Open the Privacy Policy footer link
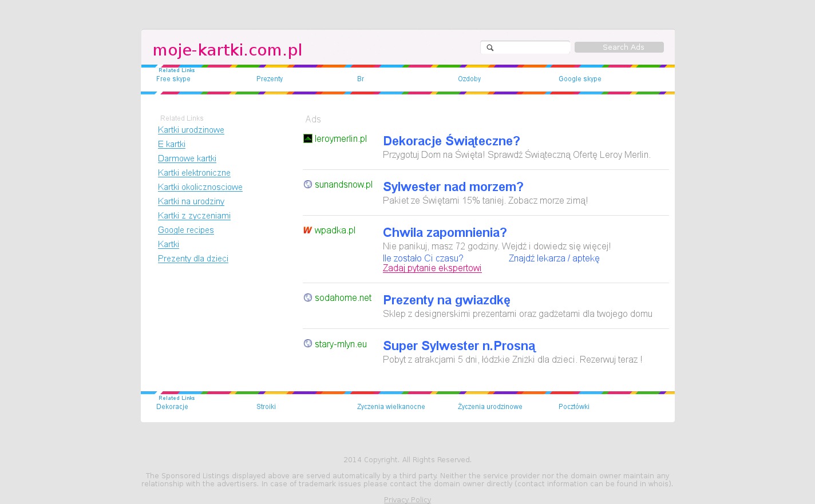The width and height of the screenshot is (815, 504). (x=407, y=500)
